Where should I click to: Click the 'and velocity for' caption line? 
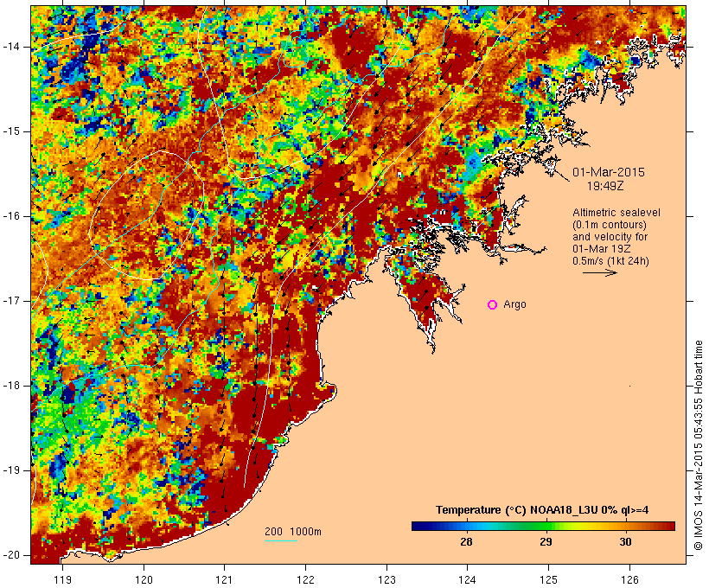610,237
